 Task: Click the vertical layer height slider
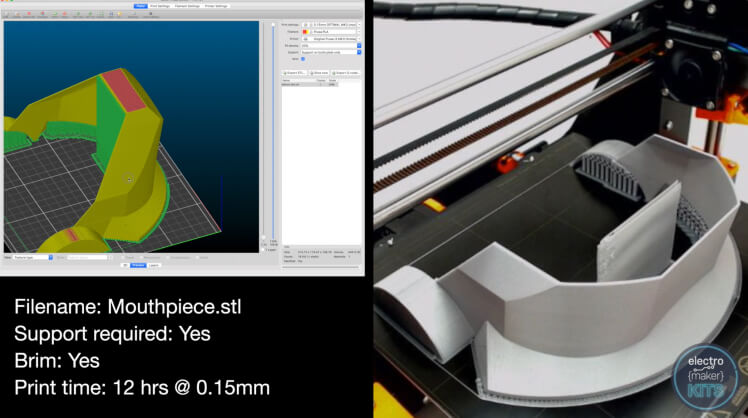coord(273,131)
